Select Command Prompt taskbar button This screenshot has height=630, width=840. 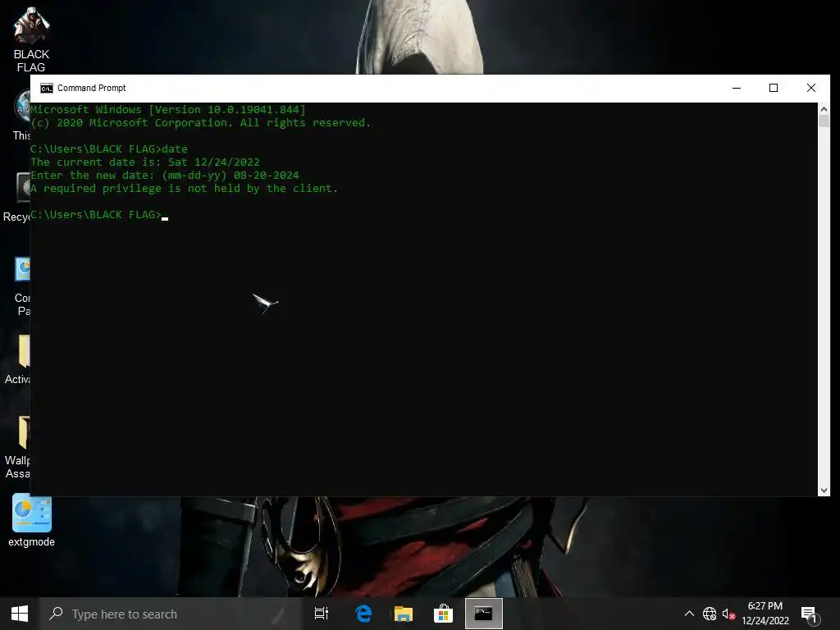(x=483, y=614)
